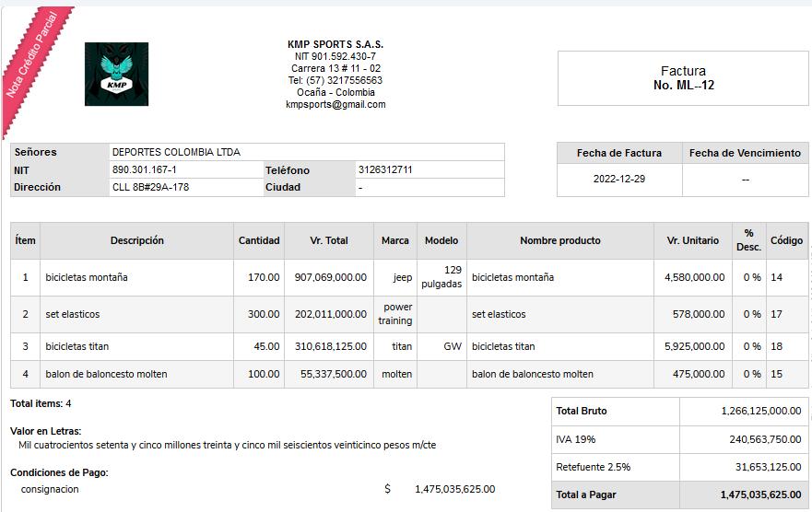Click the Total items: 4 label
Image resolution: width=812 pixels, height=512 pixels.
point(41,403)
